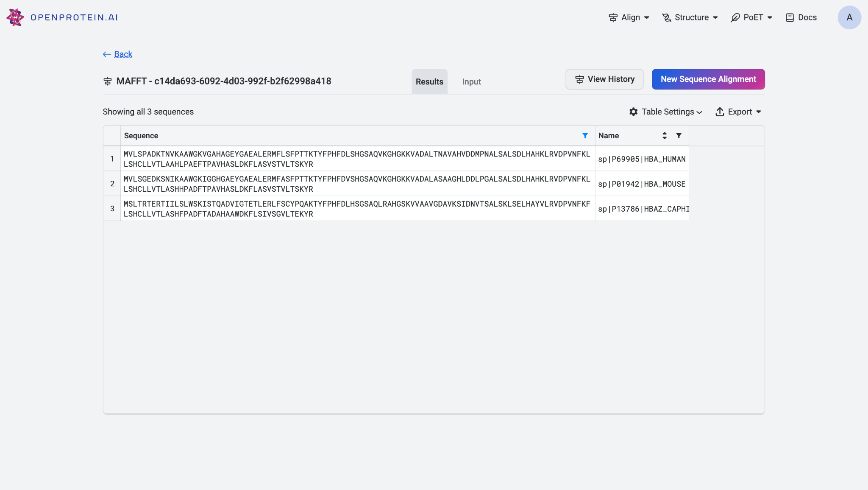Image resolution: width=868 pixels, height=490 pixels.
Task: Click row number 2
Action: click(x=112, y=184)
